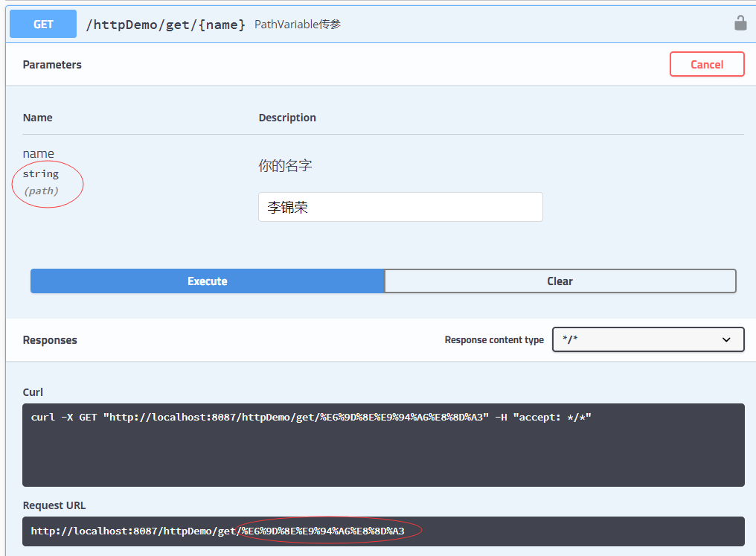The width and height of the screenshot is (756, 556).
Task: Click the Curl section label
Action: [x=33, y=392]
